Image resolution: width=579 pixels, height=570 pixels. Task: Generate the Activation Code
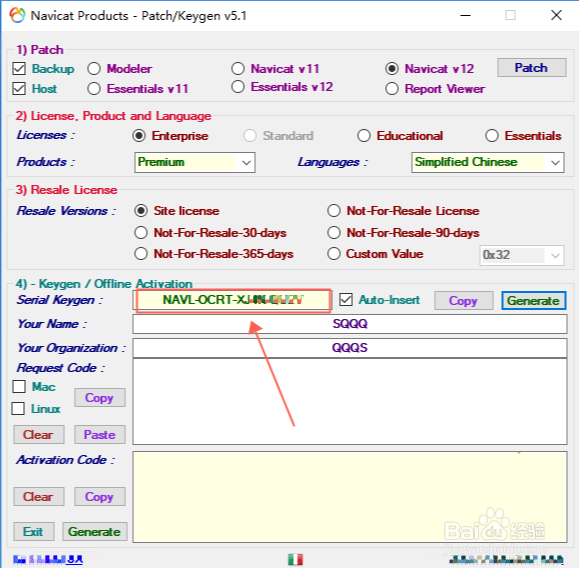(95, 532)
